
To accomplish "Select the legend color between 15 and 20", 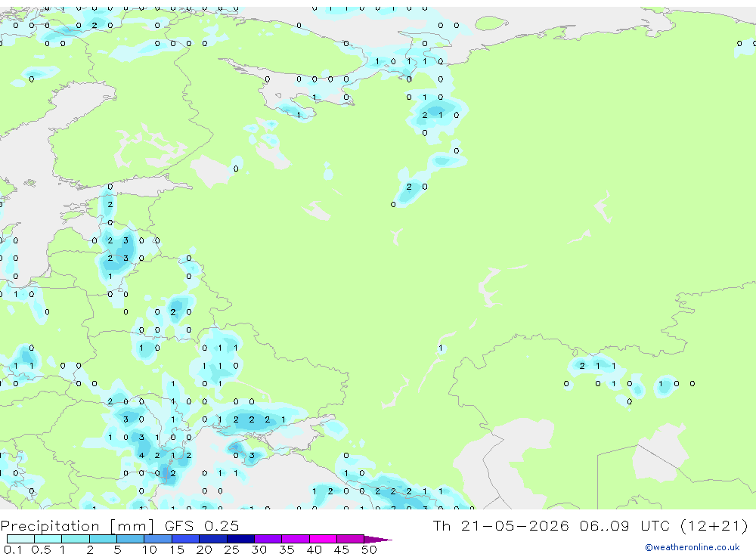I will (186, 539).
